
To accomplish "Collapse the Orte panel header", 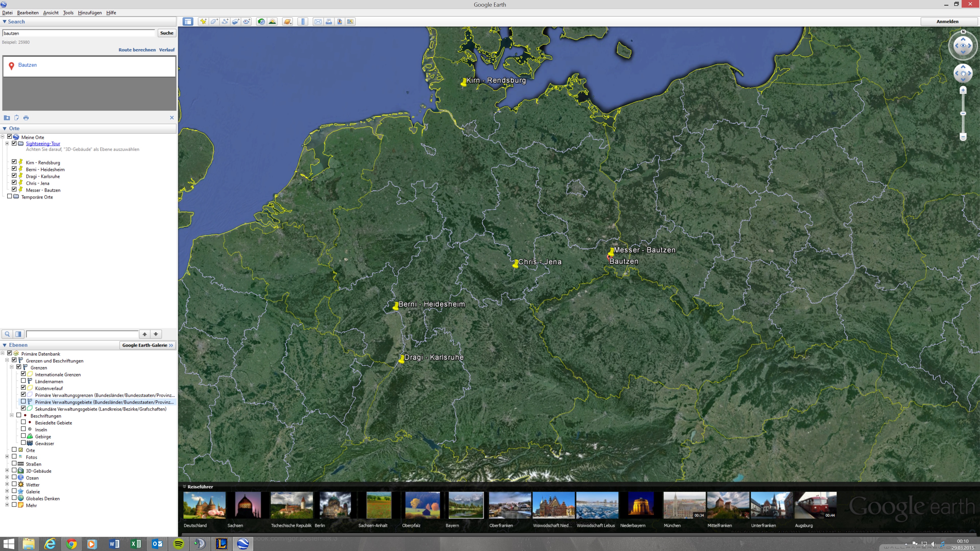I will pyautogui.click(x=5, y=129).
